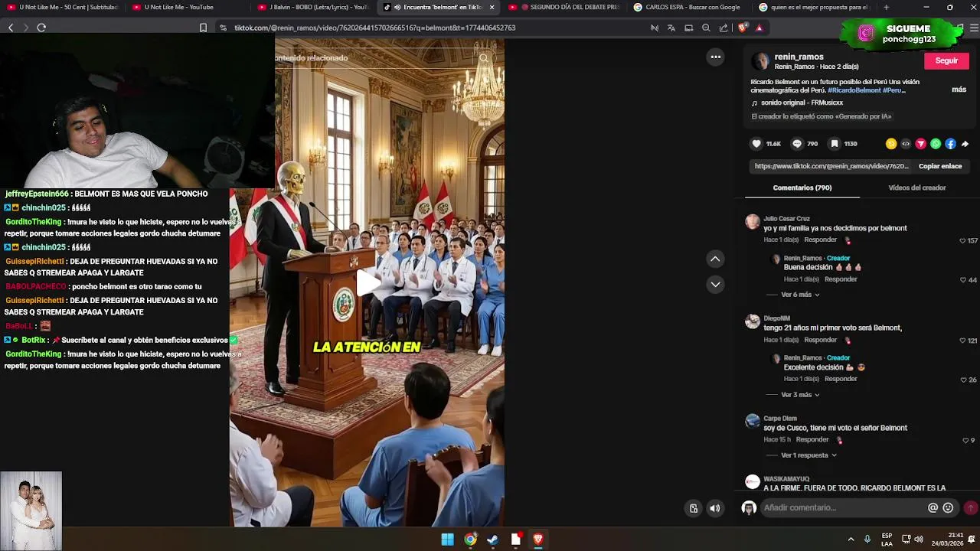Expand "Ver 3 más" replies
Screen dimensions: 980x551
coord(800,395)
